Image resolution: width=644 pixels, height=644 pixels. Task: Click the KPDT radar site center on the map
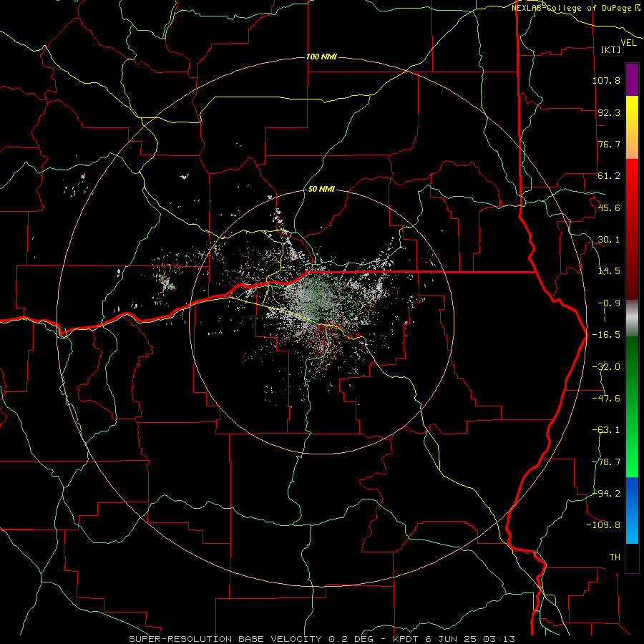coord(321,321)
